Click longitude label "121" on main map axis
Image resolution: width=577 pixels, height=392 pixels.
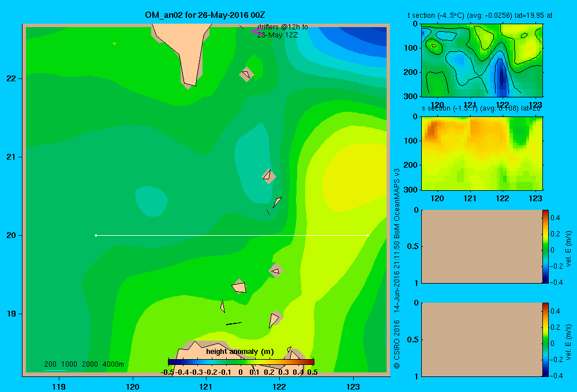coord(206,387)
